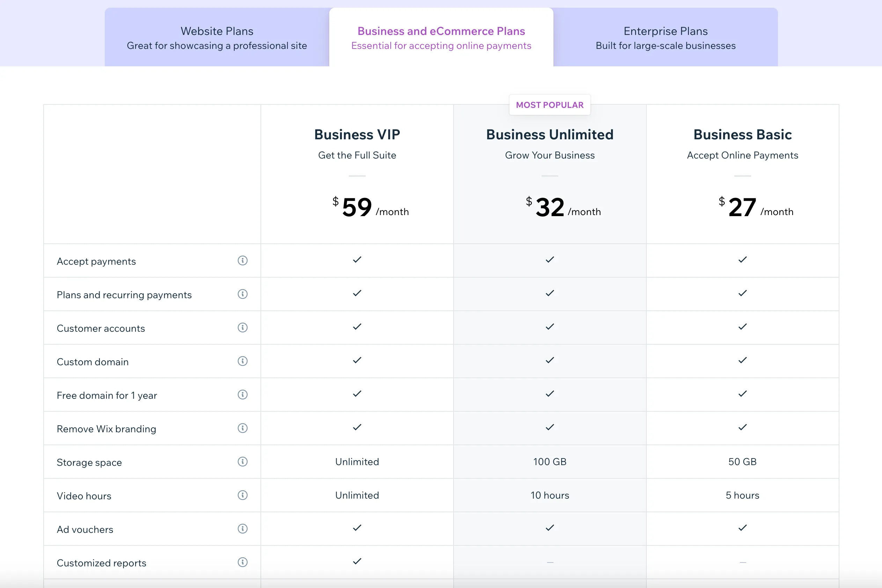Toggle checkmark for Business Unlimited Customized reports
This screenshot has width=882, height=588.
[x=550, y=563]
